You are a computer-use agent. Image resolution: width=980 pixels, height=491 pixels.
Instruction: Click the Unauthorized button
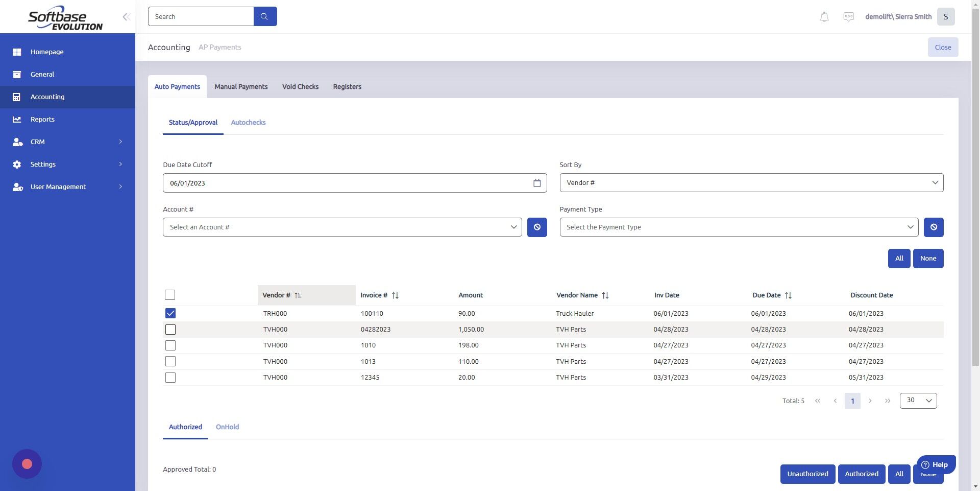tap(807, 474)
